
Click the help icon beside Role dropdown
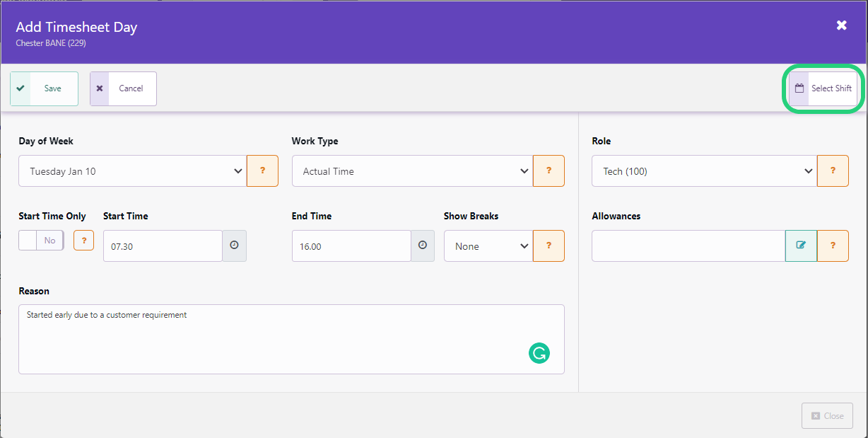pos(833,171)
